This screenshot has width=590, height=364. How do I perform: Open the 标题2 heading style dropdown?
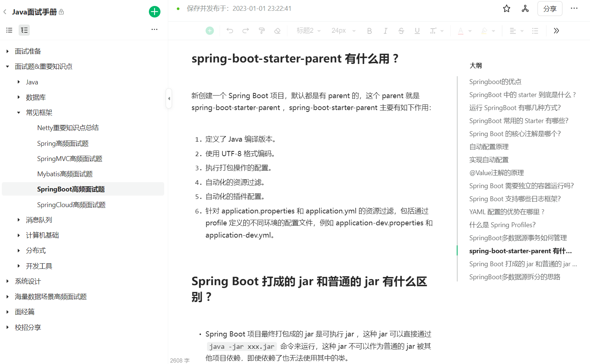click(x=309, y=31)
